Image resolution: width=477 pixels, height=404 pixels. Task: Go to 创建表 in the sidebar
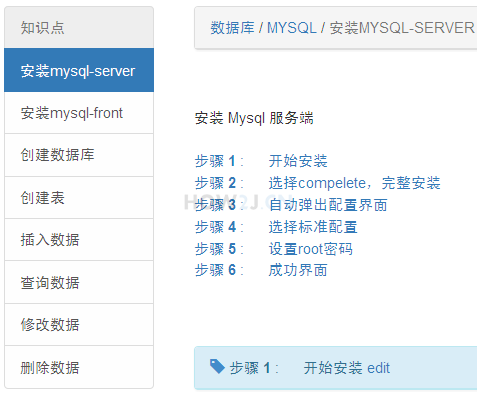(79, 198)
